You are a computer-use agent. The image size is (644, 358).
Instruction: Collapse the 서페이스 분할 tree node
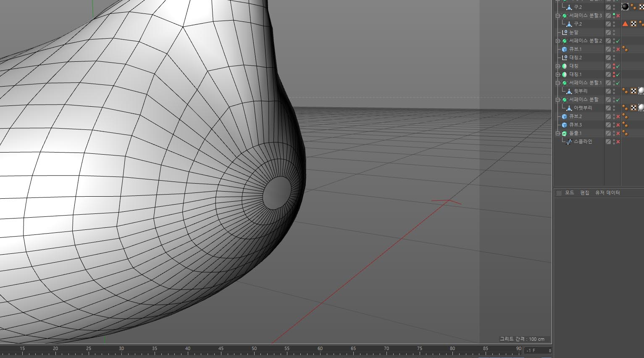click(x=558, y=100)
